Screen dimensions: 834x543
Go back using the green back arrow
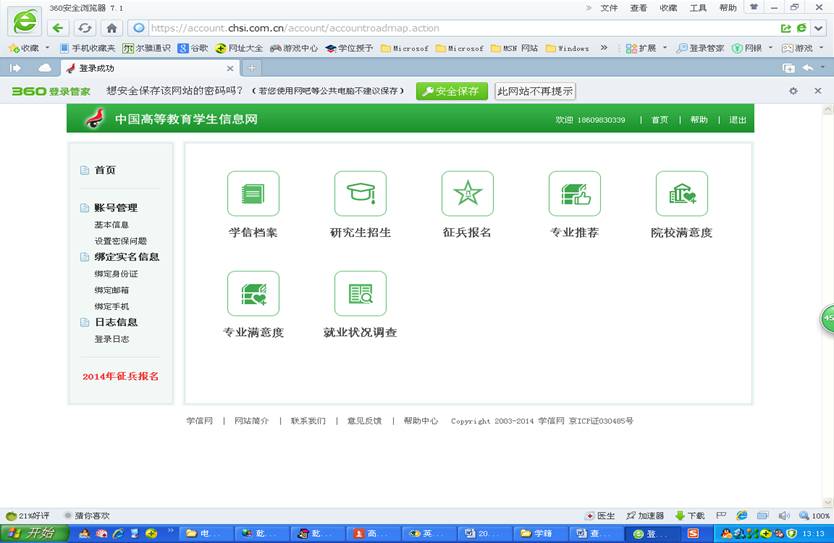coord(58,28)
